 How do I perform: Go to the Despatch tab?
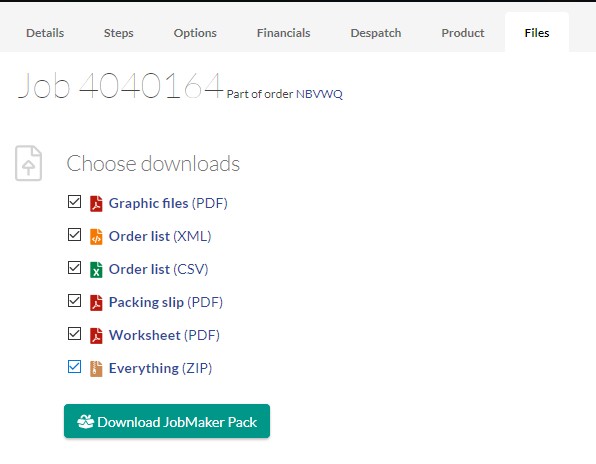tap(376, 33)
